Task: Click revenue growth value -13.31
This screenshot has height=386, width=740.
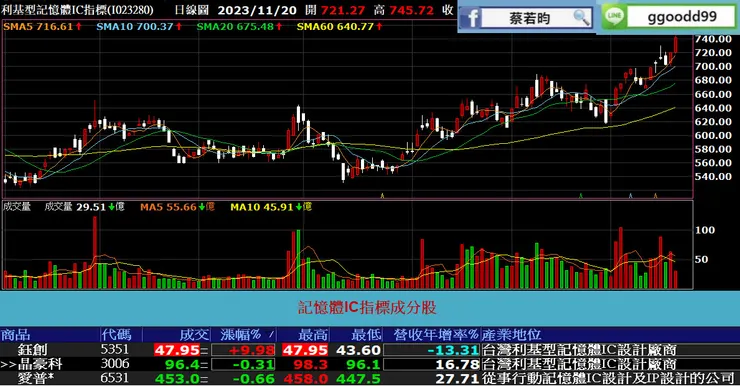Action: [x=453, y=350]
